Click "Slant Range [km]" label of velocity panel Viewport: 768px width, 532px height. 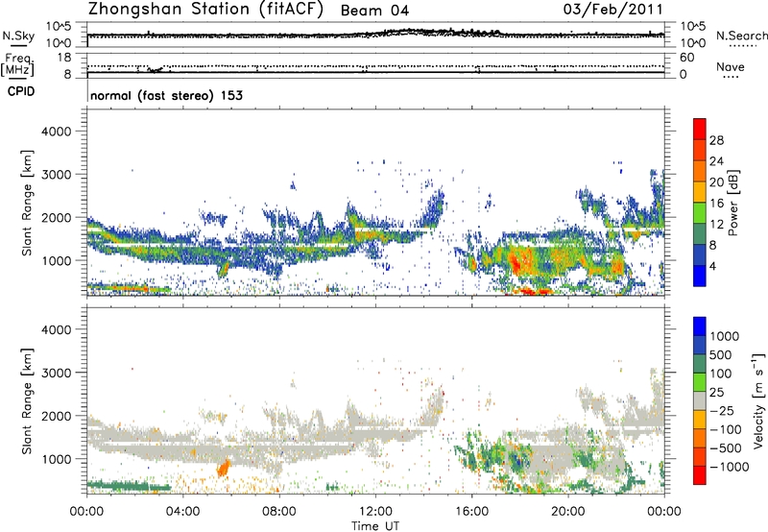click(27, 400)
